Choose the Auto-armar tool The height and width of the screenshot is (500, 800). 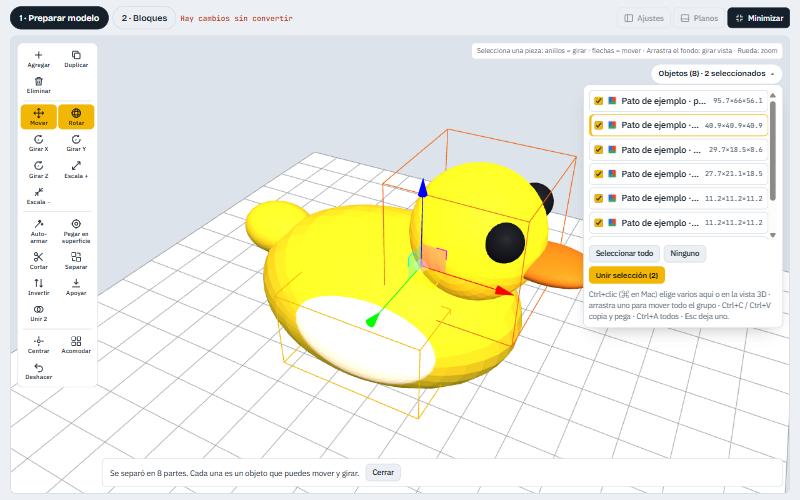(x=38, y=231)
